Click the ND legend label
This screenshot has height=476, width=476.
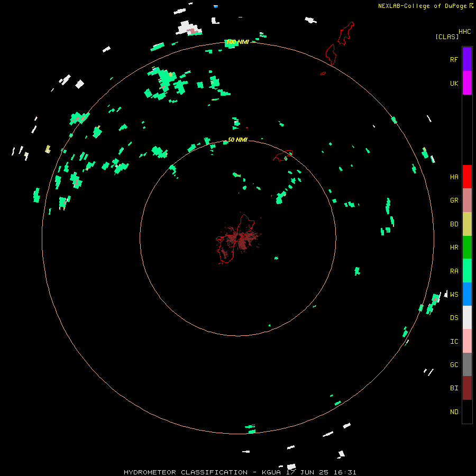454,412
